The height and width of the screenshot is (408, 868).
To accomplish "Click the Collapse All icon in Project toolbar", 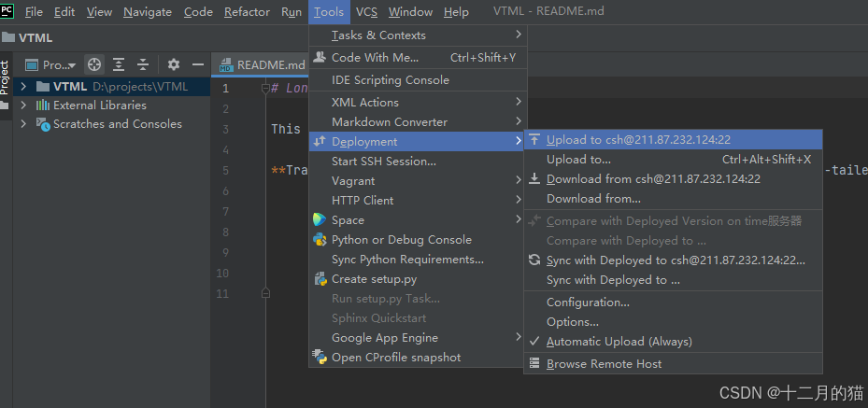I will (x=143, y=64).
